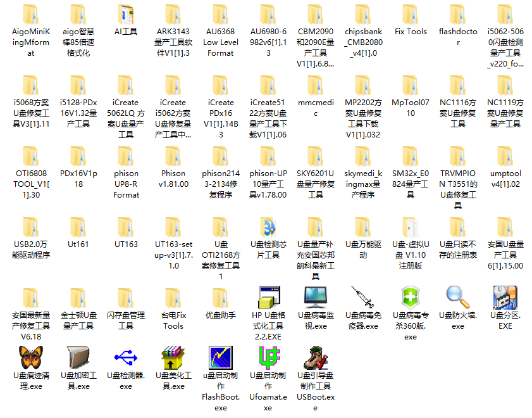Select the U盘量产补充安国芯邦朗科最新工具 folder
Screen dimensions: 532x418
tap(316, 227)
